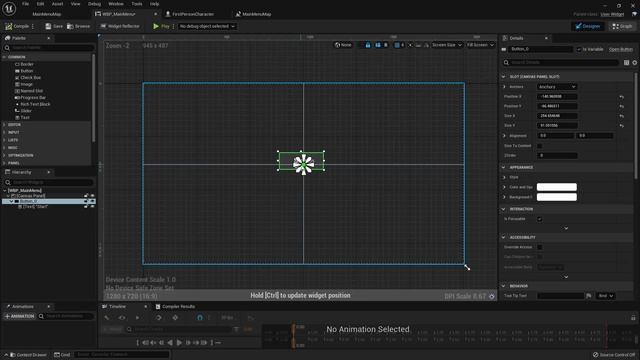Toggle visibility eye of Canvas Panel row
Image resolution: width=640 pixels, height=360 pixels.
click(92, 196)
